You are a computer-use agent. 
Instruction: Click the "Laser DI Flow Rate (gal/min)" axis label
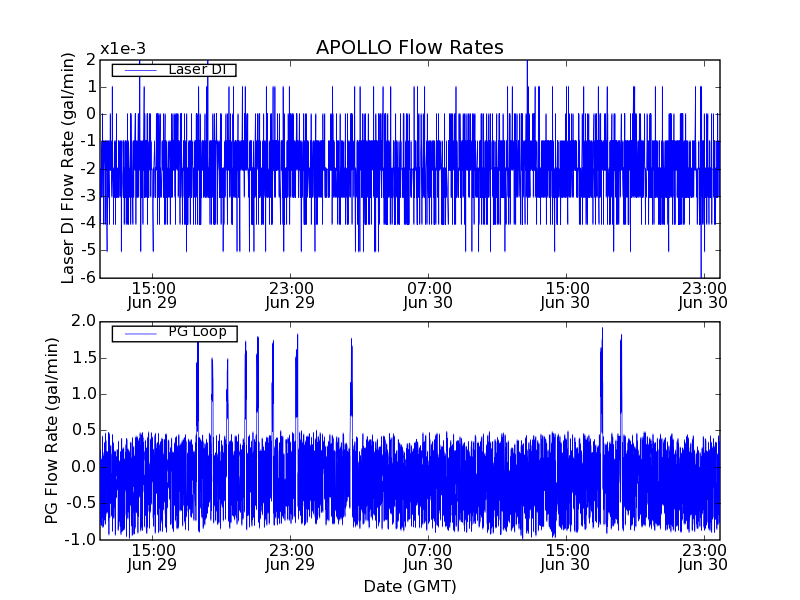tap(68, 168)
